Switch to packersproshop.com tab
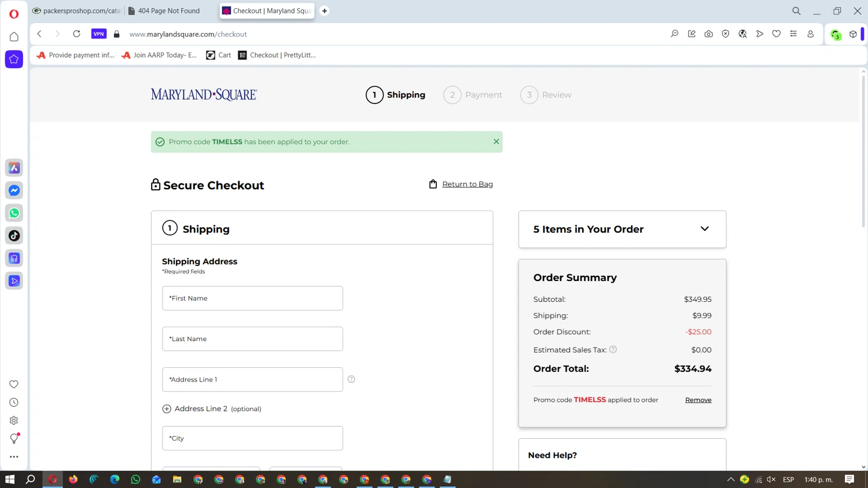Screen dimensions: 868x488 pos(77,11)
